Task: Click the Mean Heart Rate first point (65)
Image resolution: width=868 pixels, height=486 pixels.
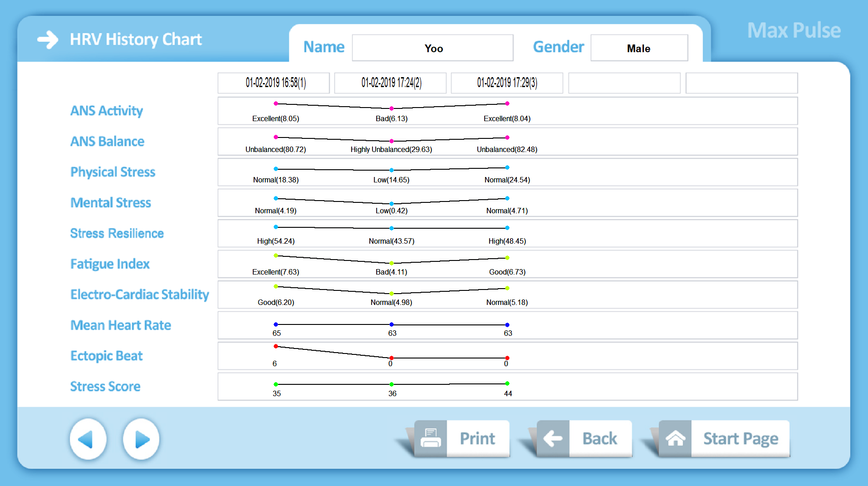Action: click(x=276, y=324)
